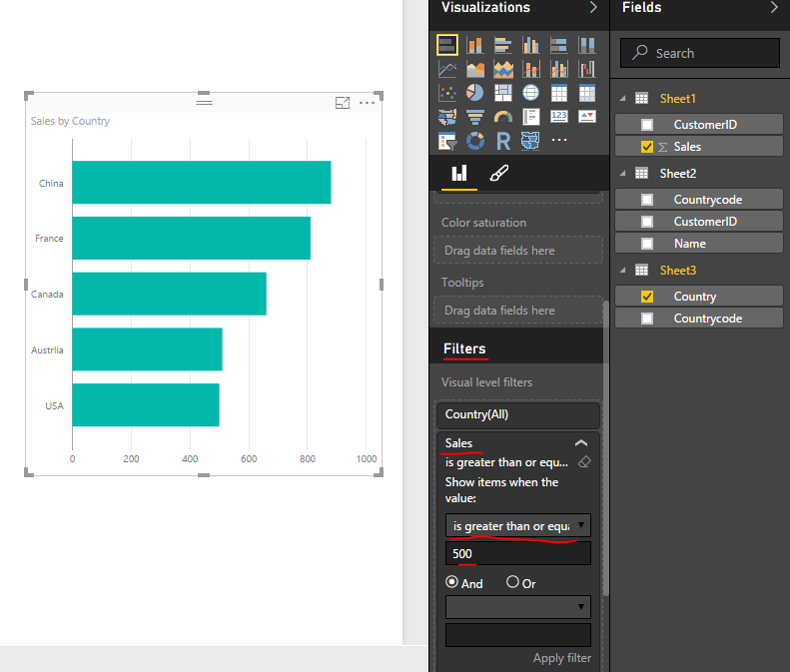
Task: Choose the Slicer visual
Action: pos(447,141)
